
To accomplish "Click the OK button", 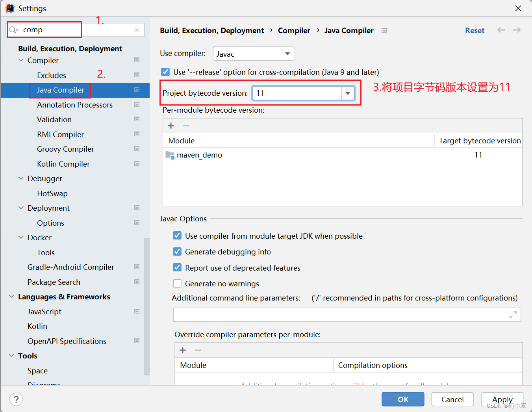I will pos(403,399).
